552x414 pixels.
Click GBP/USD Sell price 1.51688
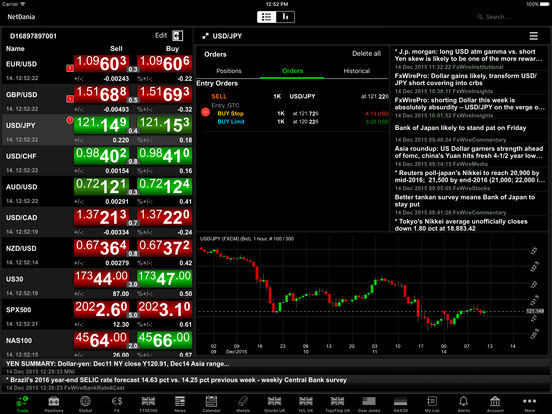(101, 94)
